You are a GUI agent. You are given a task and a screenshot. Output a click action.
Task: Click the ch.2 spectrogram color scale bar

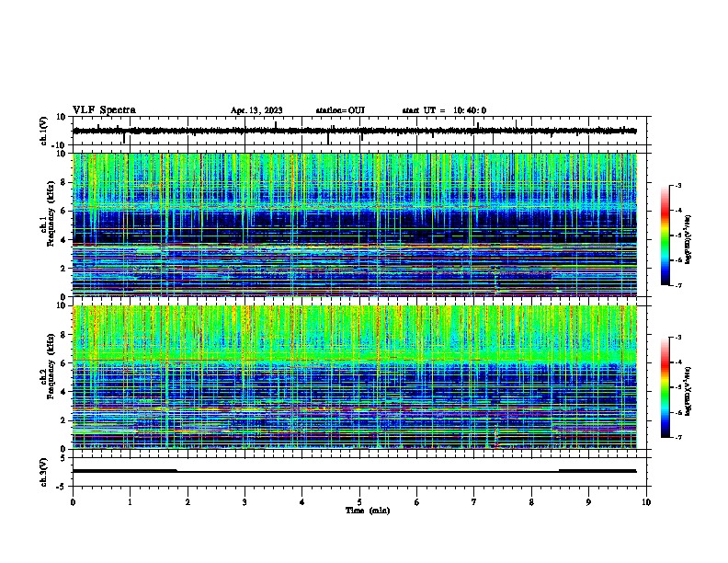point(665,387)
